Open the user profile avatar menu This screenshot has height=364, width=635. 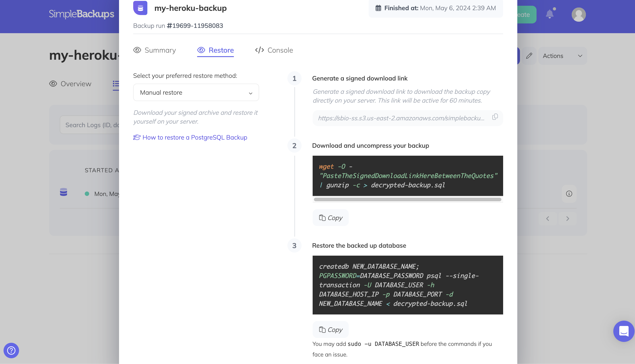click(x=579, y=14)
